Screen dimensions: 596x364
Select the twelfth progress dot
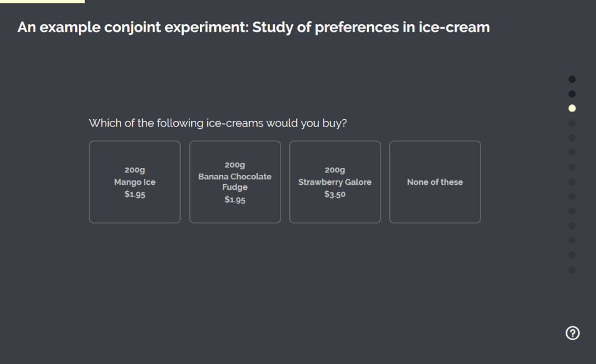click(572, 240)
